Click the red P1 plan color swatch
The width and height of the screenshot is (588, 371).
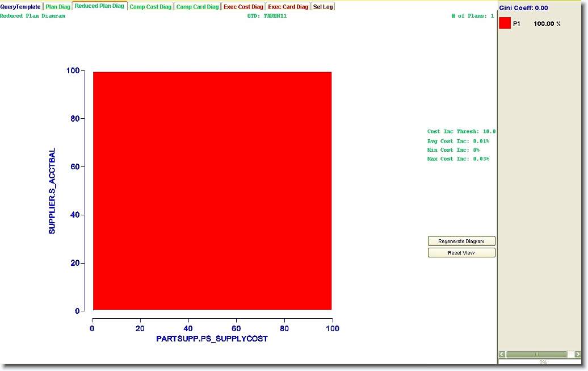[505, 23]
